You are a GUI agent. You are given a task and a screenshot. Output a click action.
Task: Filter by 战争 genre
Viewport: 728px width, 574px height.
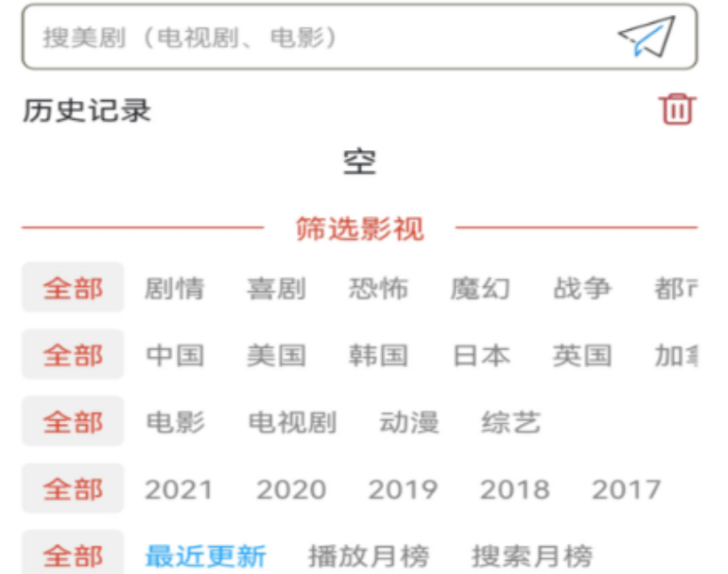(582, 289)
